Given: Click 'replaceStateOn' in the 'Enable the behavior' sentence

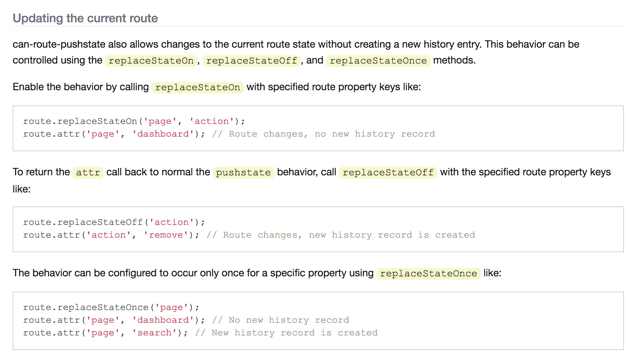Looking at the screenshot, I should tap(197, 87).
